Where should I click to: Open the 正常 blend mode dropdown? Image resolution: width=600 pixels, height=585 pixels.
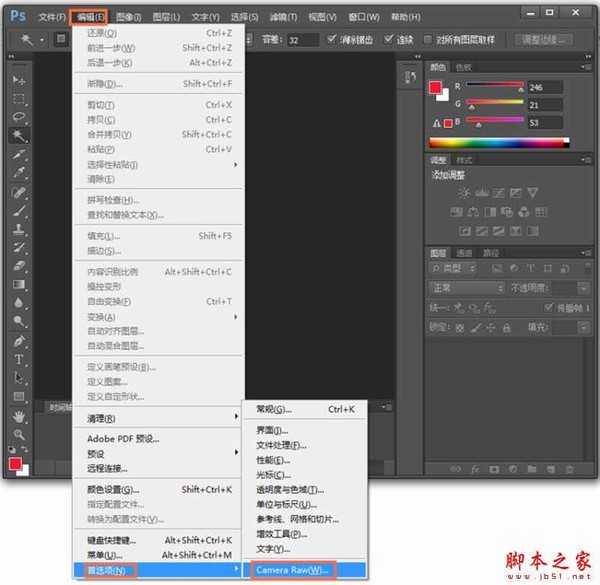tap(470, 287)
